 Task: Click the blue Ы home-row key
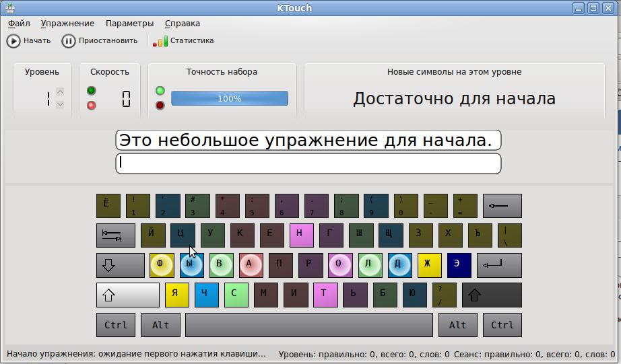coord(192,265)
